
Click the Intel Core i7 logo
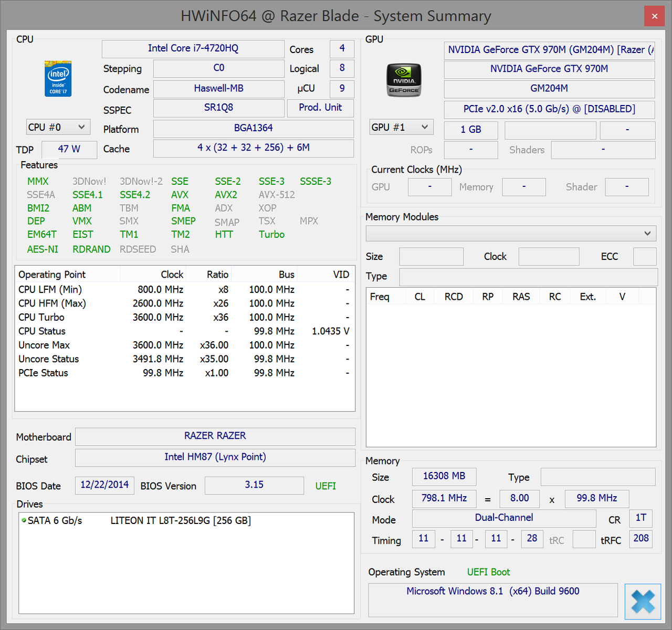pos(58,79)
